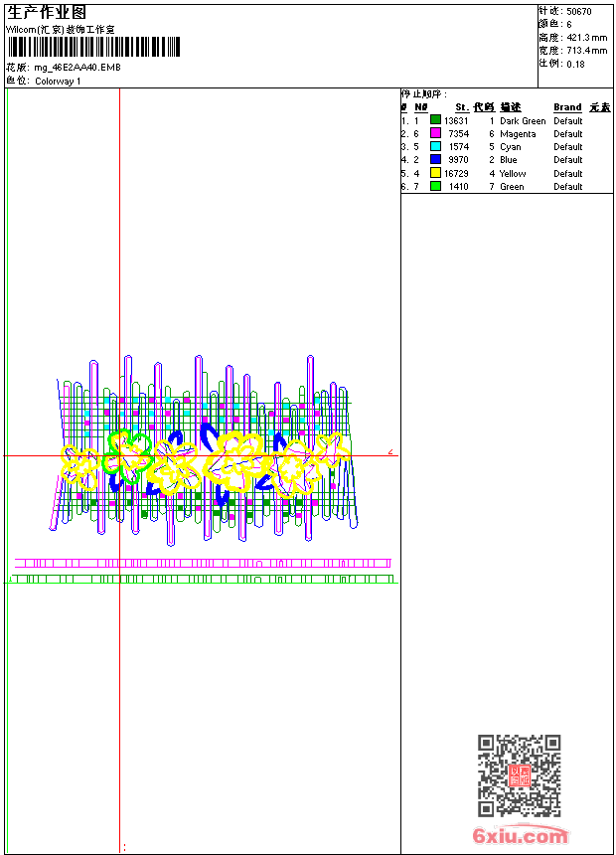Open the 6xiu.com watermark link
This screenshot has width=616, height=855.
pos(520,836)
